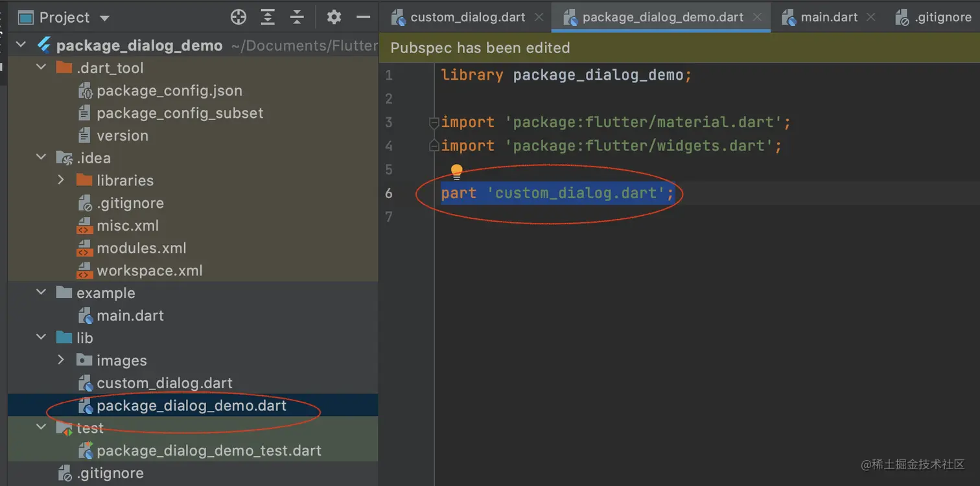This screenshot has height=486, width=980.
Task: Select package_dialog_demo.dart in the lib folder
Action: 191,406
